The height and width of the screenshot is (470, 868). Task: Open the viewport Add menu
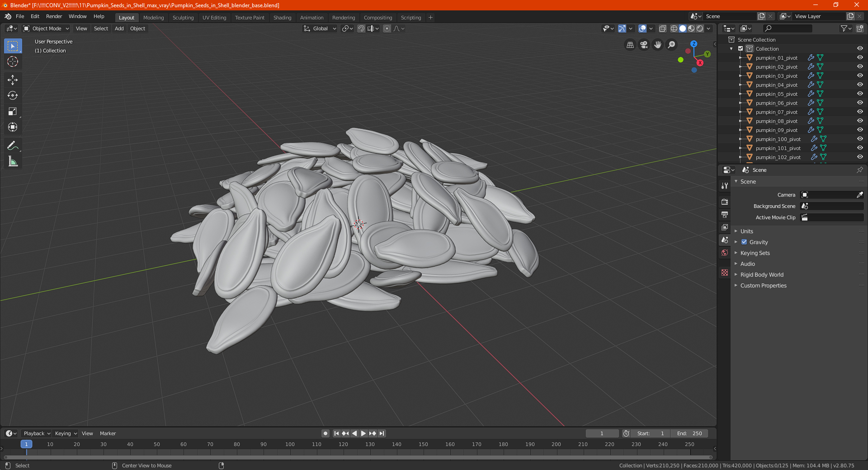click(119, 28)
